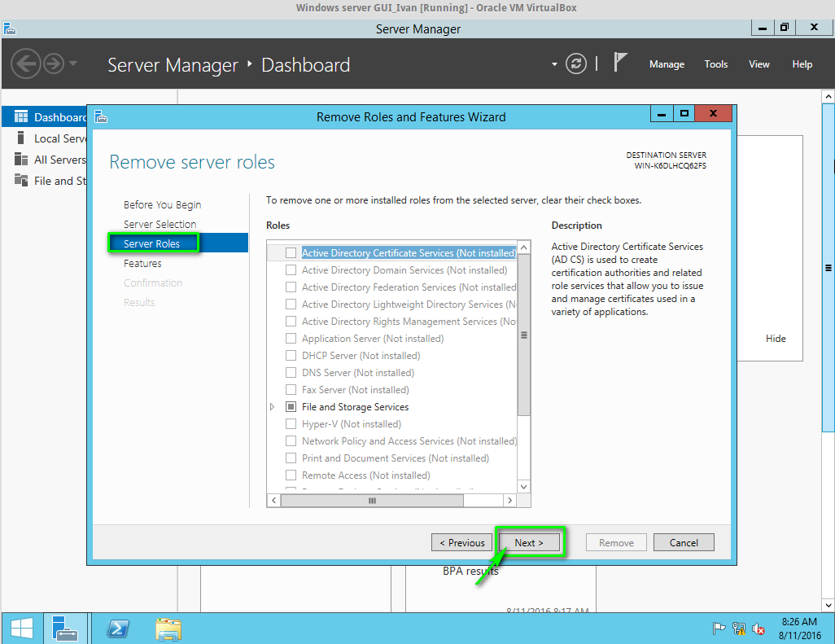This screenshot has width=835, height=644.
Task: Open the breadcrumb dropdown next to refresh
Action: (554, 64)
